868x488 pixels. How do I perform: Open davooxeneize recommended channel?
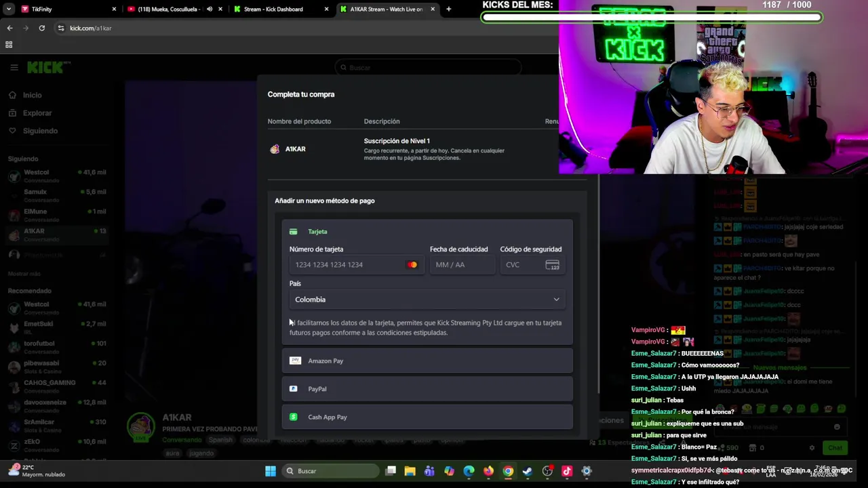(57, 406)
